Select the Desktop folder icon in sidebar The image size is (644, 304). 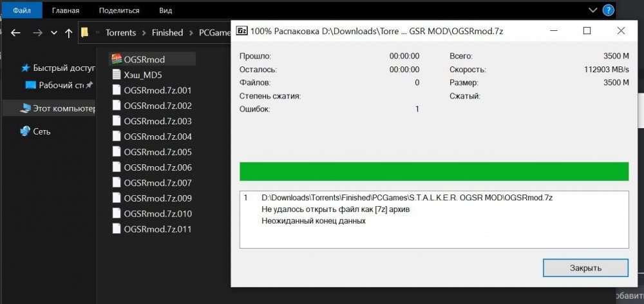pyautogui.click(x=30, y=85)
